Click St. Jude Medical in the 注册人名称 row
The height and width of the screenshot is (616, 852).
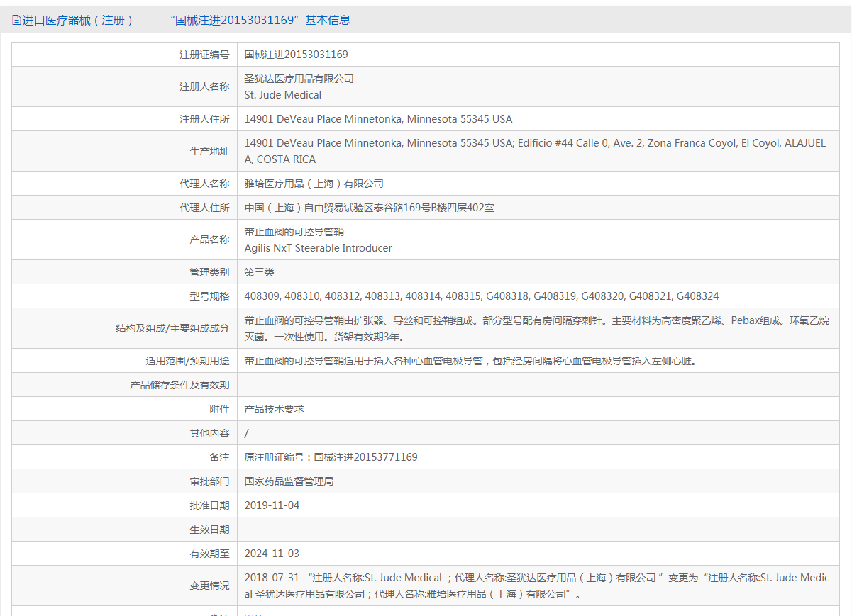283,95
